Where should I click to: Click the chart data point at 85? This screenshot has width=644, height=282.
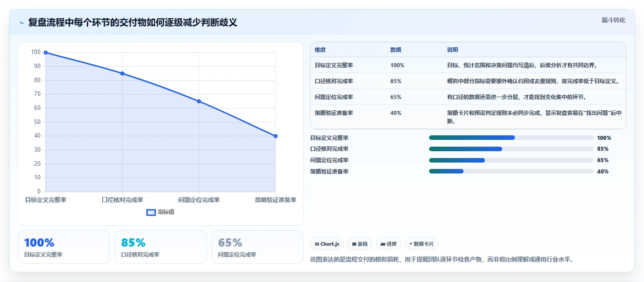click(122, 74)
